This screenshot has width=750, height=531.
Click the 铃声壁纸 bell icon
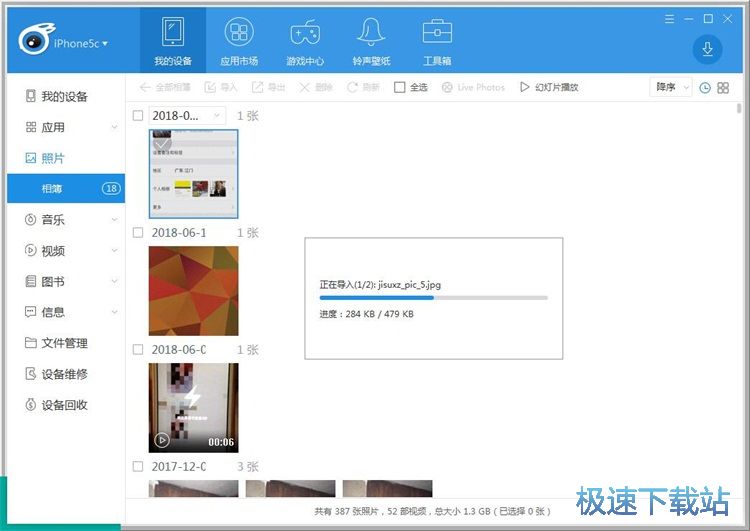[x=371, y=33]
